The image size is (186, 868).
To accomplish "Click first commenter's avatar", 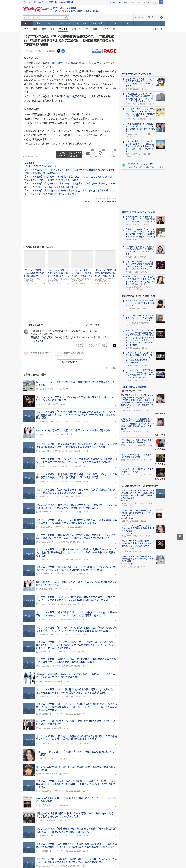I will [26, 332].
